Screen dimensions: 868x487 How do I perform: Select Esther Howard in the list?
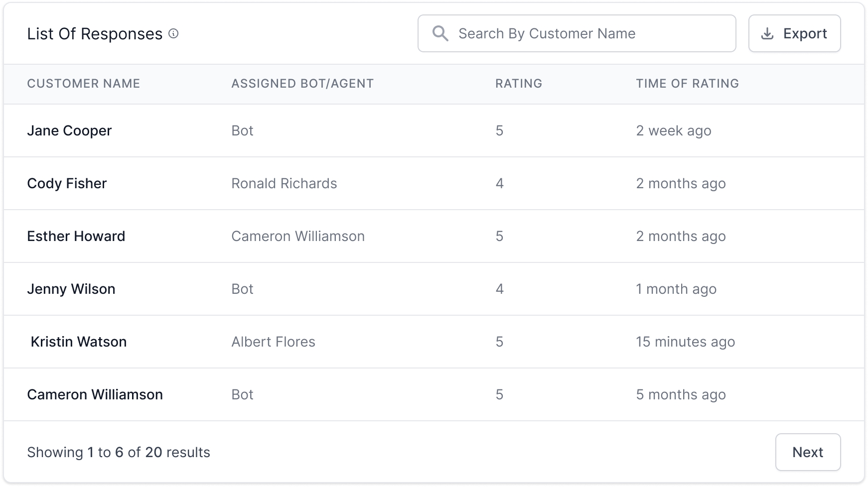point(76,236)
